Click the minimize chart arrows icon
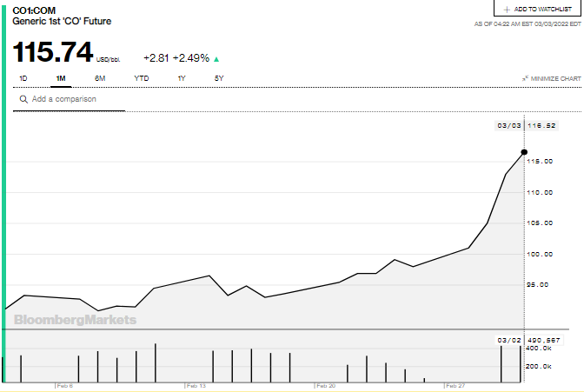The image size is (584, 392). (x=526, y=78)
